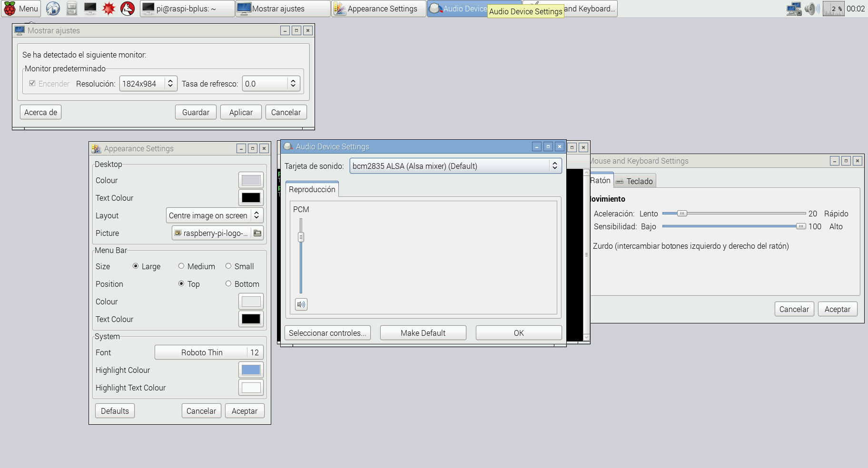Screen dimensions: 868x468
Task: Open Mathematica from the red spiky icon
Action: click(109, 9)
